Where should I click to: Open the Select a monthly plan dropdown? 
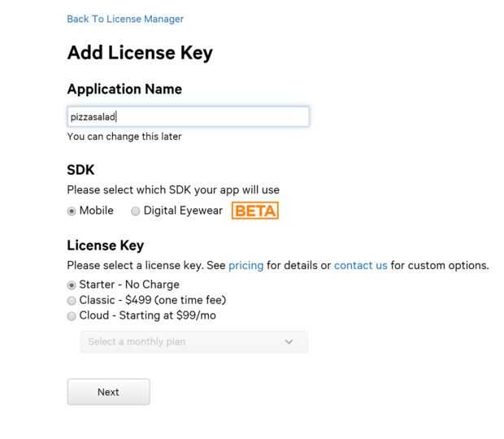pos(193,342)
